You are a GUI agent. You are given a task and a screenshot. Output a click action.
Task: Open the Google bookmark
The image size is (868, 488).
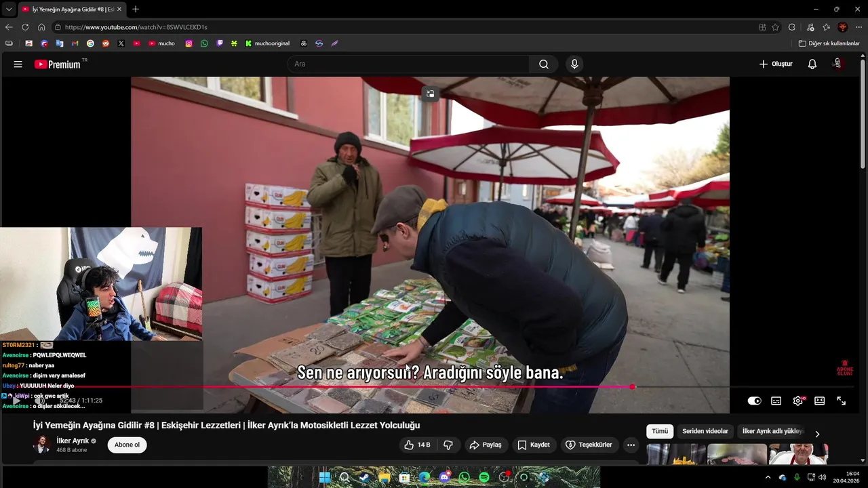pos(90,43)
